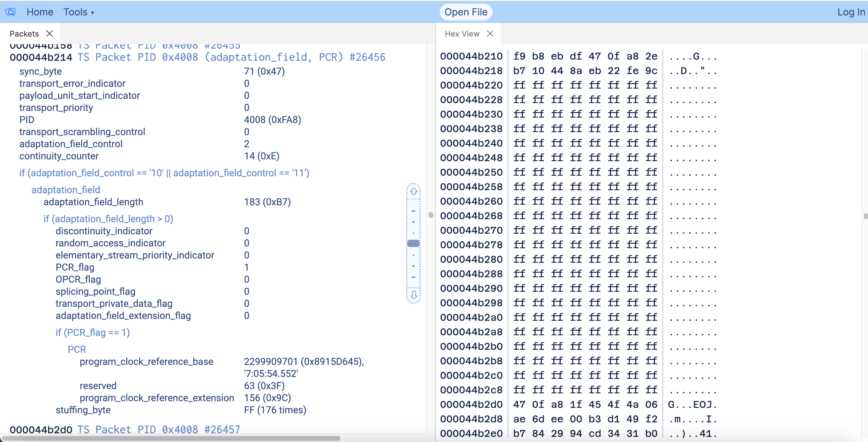Switch to the Hex View tab
Viewport: 868px width, 442px height.
tap(462, 33)
